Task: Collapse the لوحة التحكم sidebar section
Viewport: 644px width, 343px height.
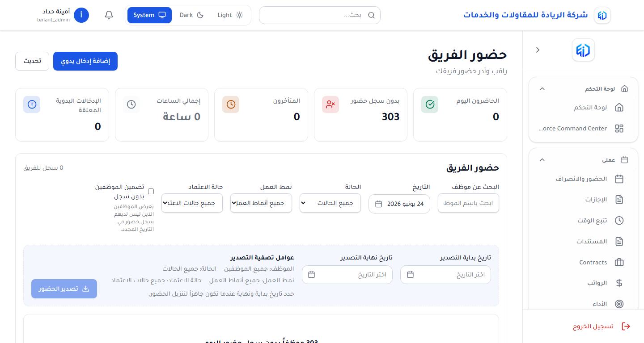Action: pyautogui.click(x=542, y=89)
